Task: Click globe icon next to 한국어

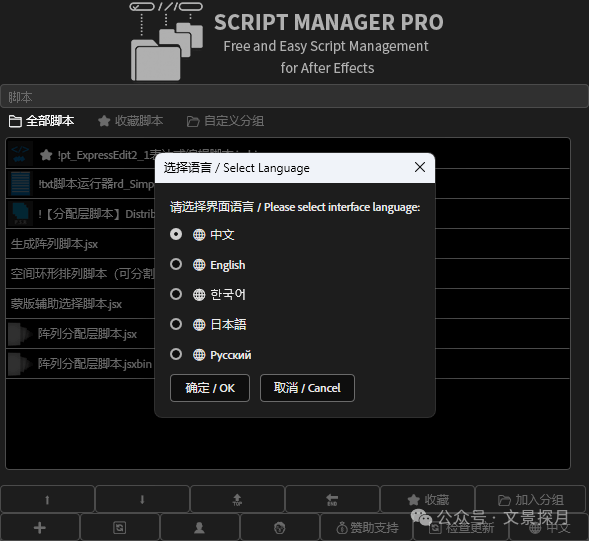Action: pos(199,295)
